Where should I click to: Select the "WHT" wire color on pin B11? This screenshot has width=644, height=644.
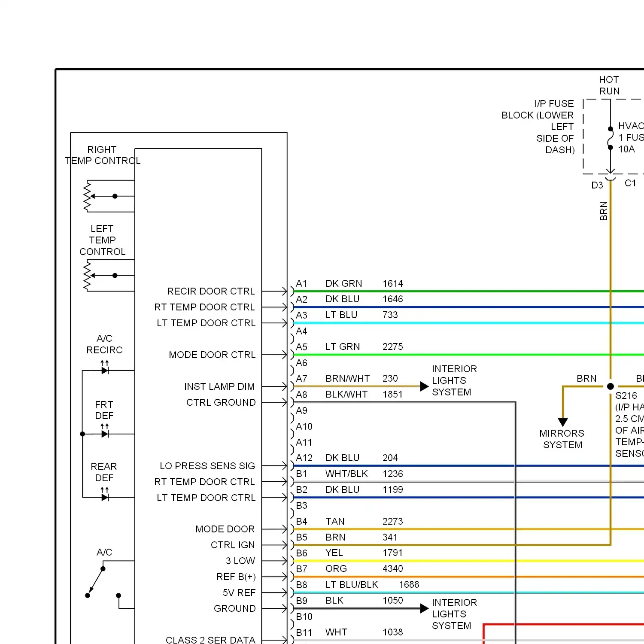point(336,632)
